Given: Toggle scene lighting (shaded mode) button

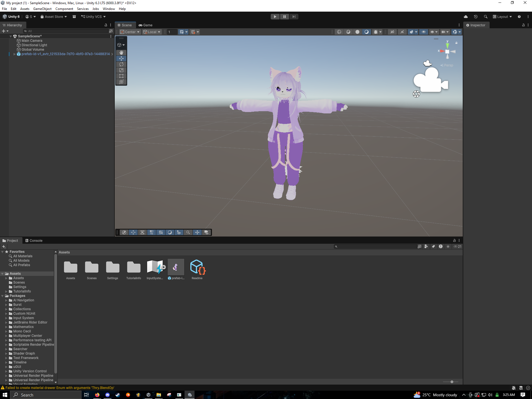Looking at the screenshot, I should pyautogui.click(x=366, y=32).
